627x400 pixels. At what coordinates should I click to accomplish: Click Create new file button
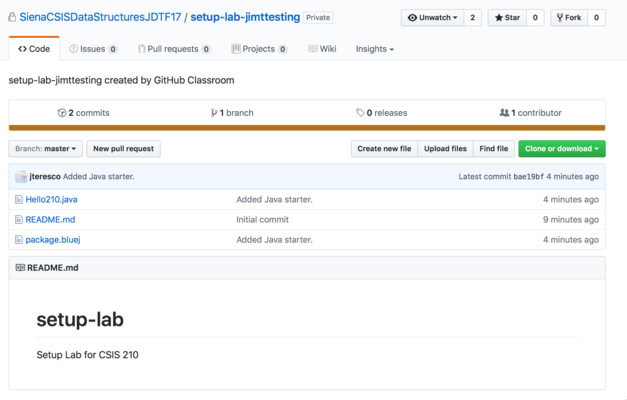coord(384,148)
